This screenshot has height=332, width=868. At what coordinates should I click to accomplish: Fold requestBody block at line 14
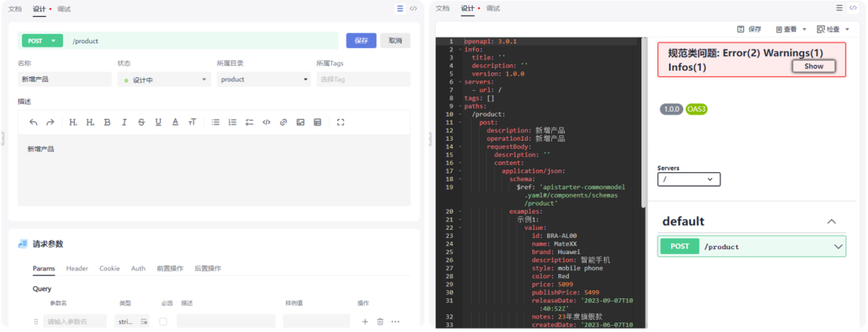[x=460, y=146]
